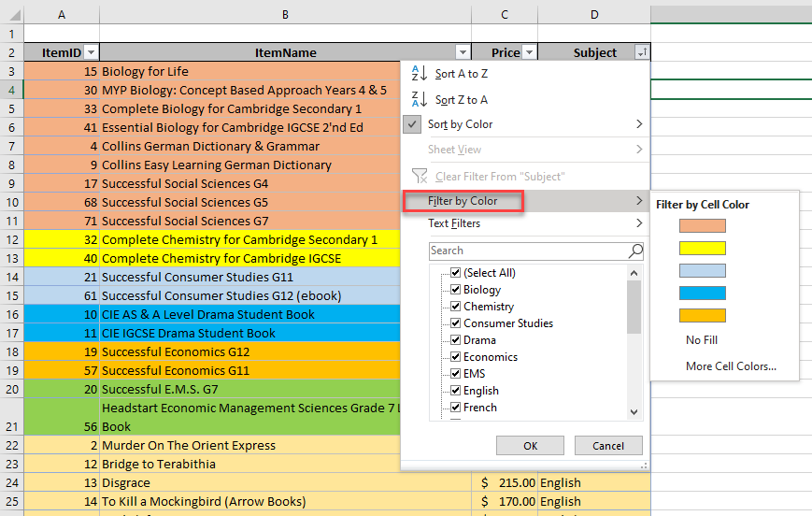Toggle the (Select All) checkbox

coord(455,273)
